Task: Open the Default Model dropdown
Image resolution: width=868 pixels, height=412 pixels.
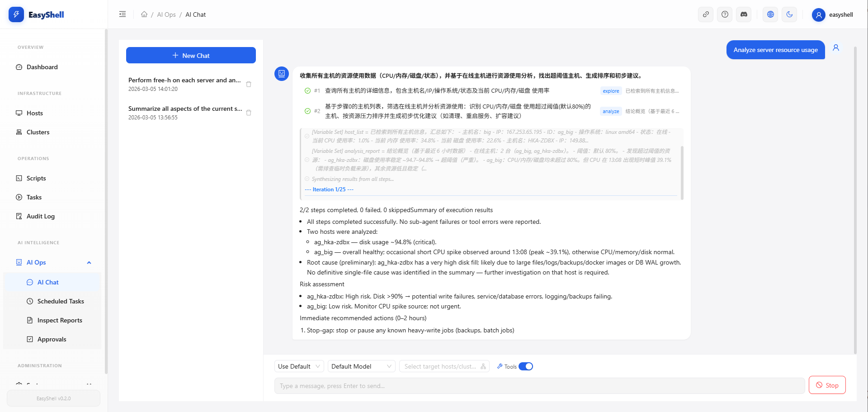Action: (361, 366)
